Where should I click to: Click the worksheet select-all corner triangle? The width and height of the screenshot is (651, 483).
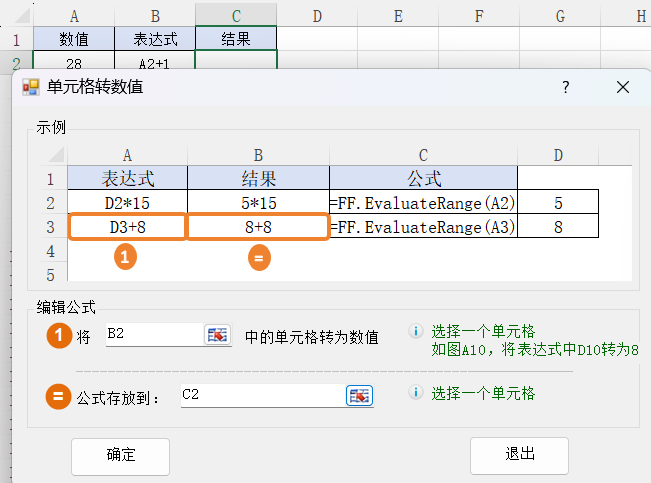16,15
